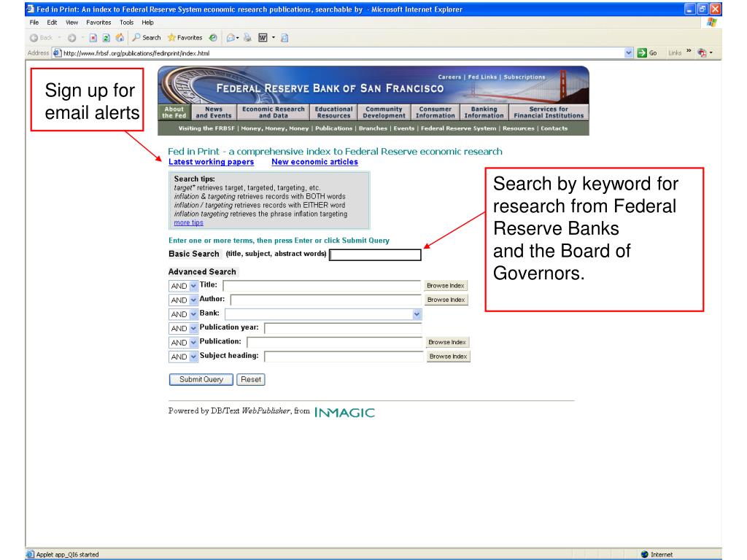This screenshot has width=747, height=560.
Task: Open the Favorites star toolbar button
Action: tap(185, 38)
